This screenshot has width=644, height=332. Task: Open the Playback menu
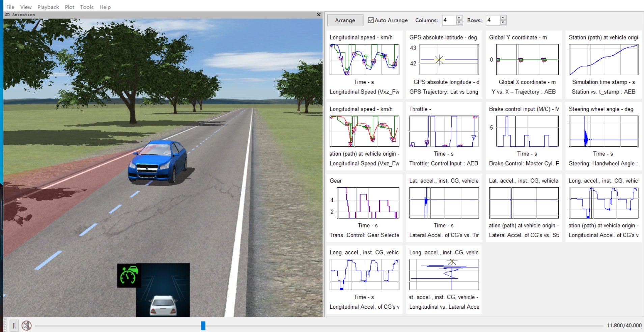(x=48, y=7)
